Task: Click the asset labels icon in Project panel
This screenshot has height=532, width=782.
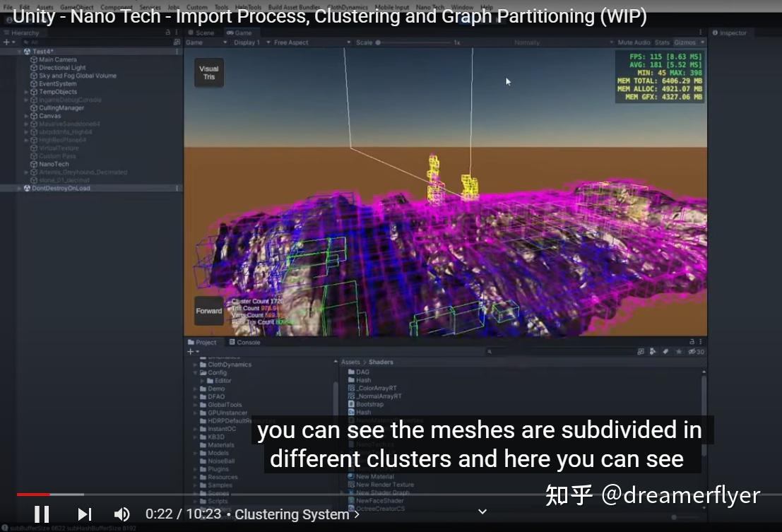Action: tap(666, 351)
